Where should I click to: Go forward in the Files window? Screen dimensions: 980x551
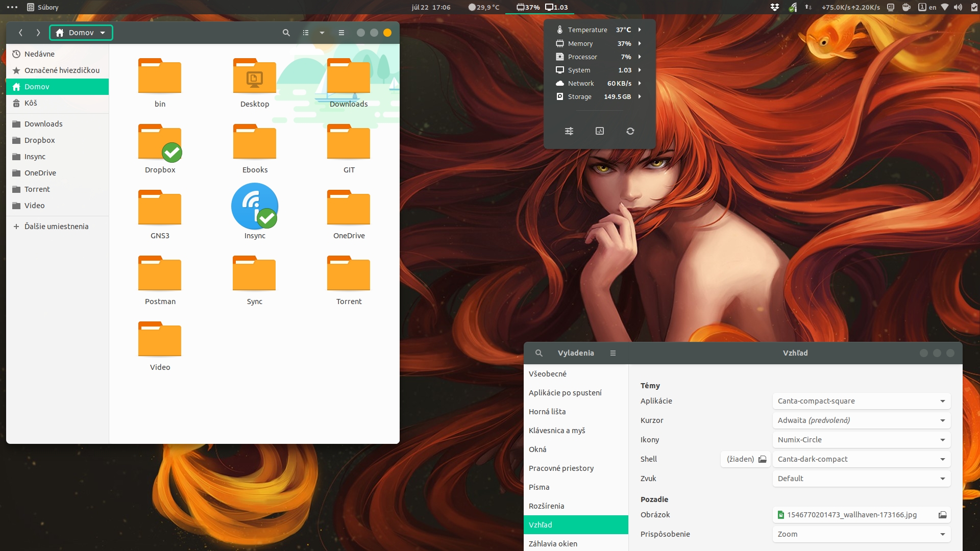(38, 33)
